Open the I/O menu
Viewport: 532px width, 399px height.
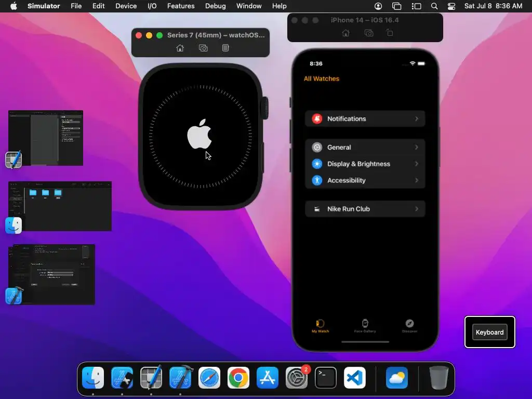(152, 6)
